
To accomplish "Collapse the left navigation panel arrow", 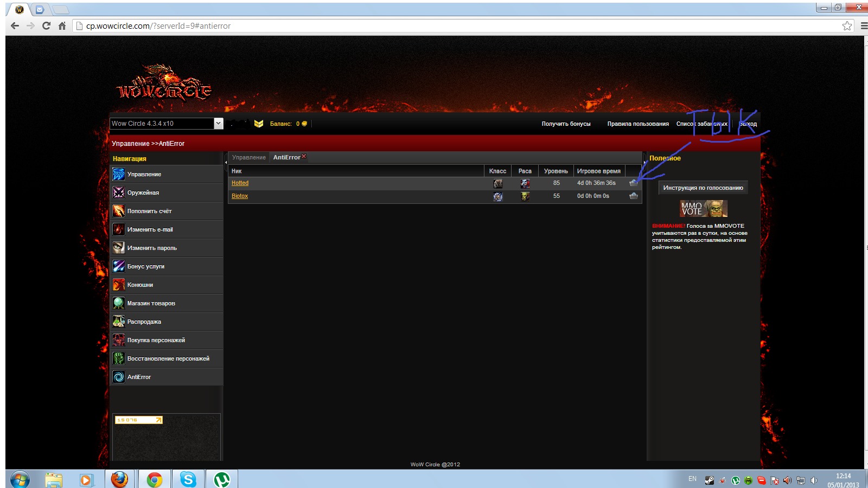I will pos(226,162).
